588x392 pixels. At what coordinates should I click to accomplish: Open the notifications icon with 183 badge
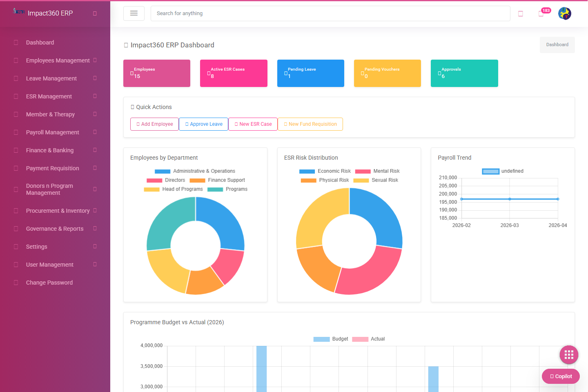541,13
